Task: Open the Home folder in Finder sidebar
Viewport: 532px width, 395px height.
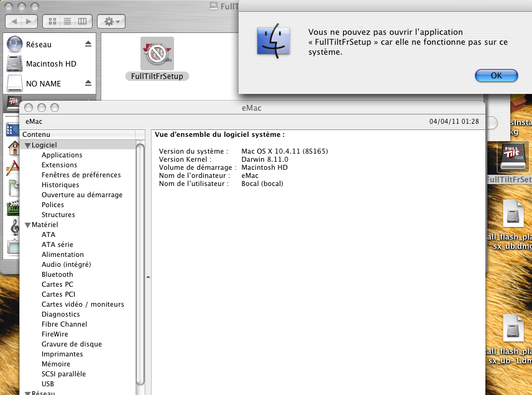Action: tap(13, 148)
